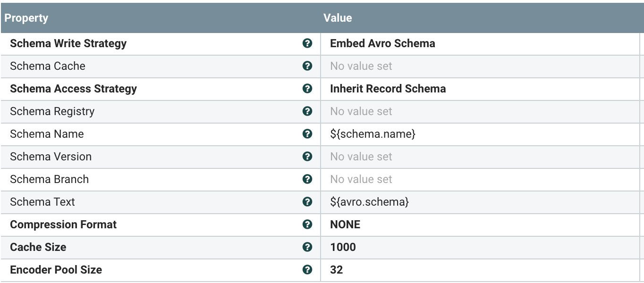Change the NONE compression value

click(x=345, y=225)
